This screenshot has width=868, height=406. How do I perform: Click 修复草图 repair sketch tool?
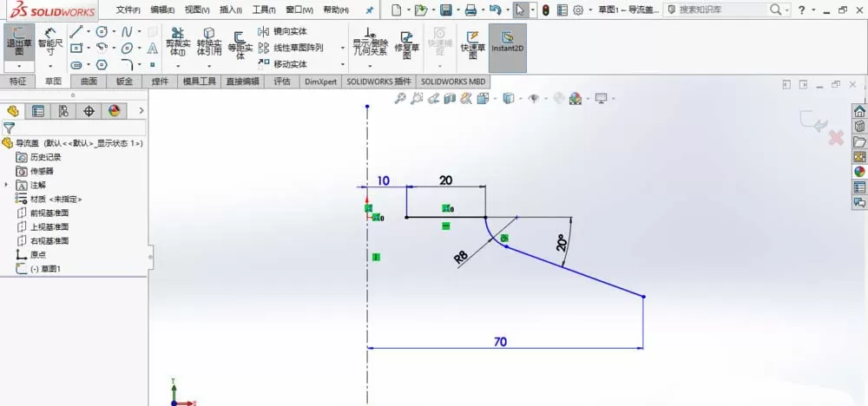pyautogui.click(x=407, y=45)
